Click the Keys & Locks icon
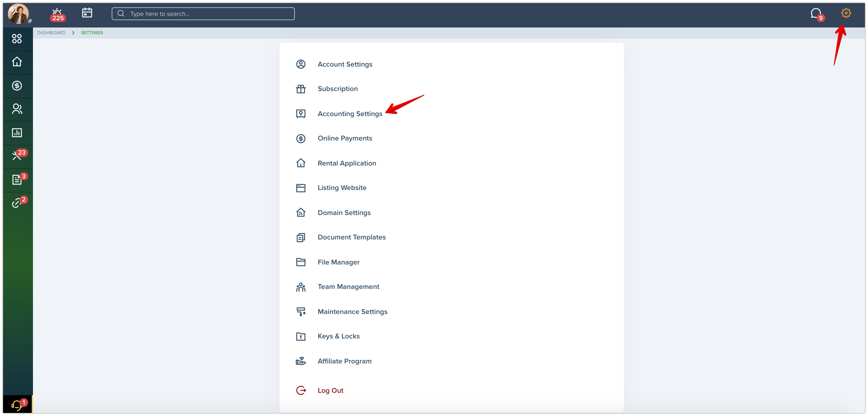The image size is (868, 416). 301,337
